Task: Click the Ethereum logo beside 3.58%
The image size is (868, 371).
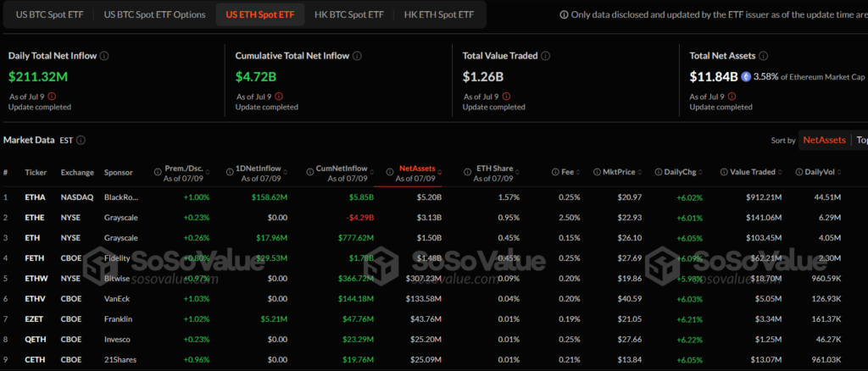Action: pyautogui.click(x=746, y=76)
